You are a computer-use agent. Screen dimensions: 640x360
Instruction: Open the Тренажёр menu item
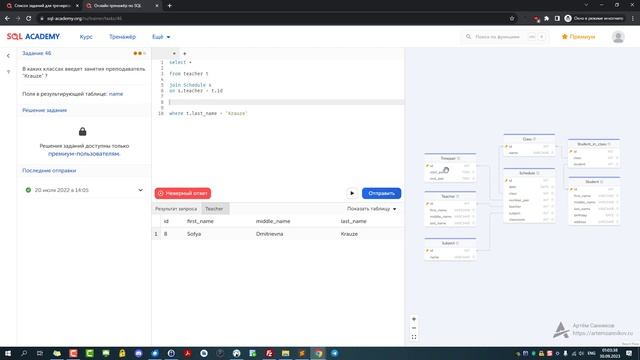click(122, 37)
